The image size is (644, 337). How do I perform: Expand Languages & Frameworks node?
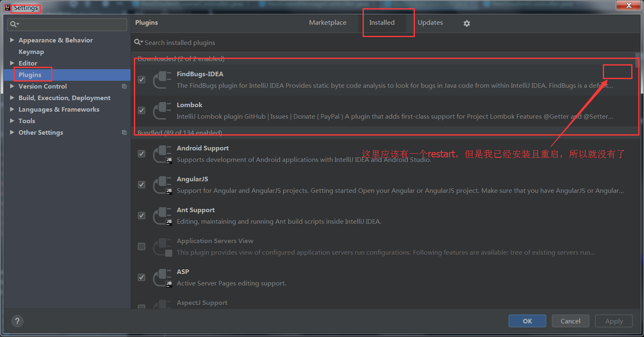coord(12,109)
